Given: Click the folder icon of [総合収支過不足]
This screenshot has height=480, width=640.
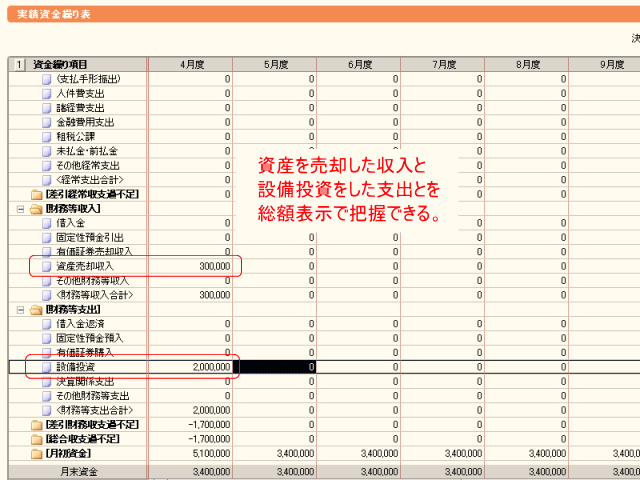Looking at the screenshot, I should click(37, 439).
